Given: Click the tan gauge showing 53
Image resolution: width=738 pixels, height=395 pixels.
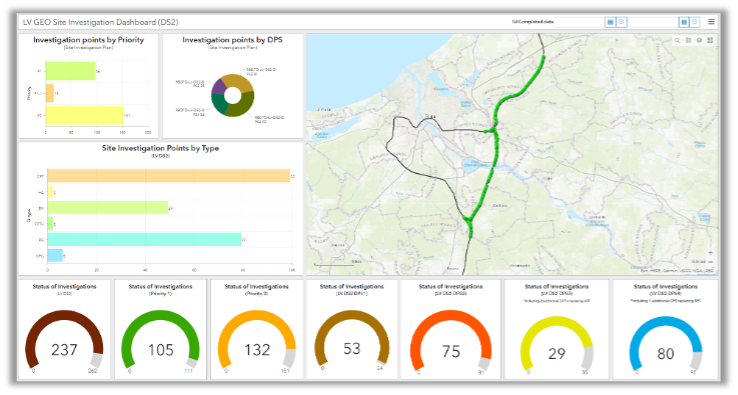Looking at the screenshot, I should 352,338.
